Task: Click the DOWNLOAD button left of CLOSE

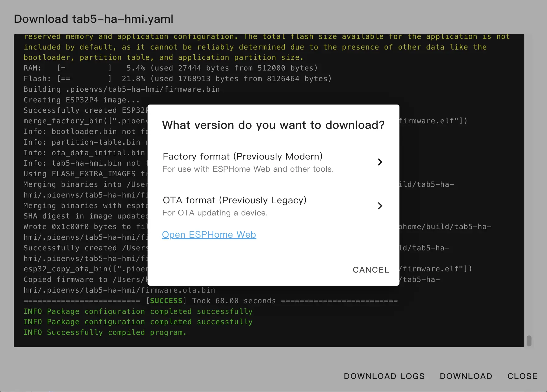Action: click(x=466, y=376)
